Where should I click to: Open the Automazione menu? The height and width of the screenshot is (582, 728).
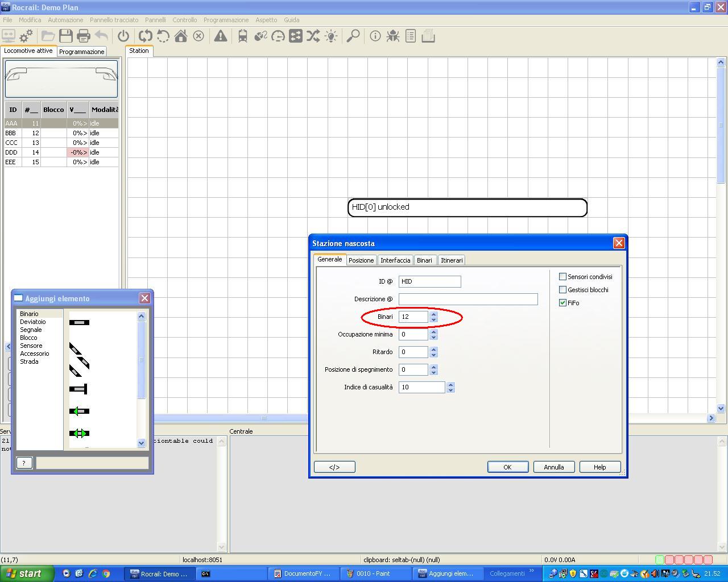point(65,20)
